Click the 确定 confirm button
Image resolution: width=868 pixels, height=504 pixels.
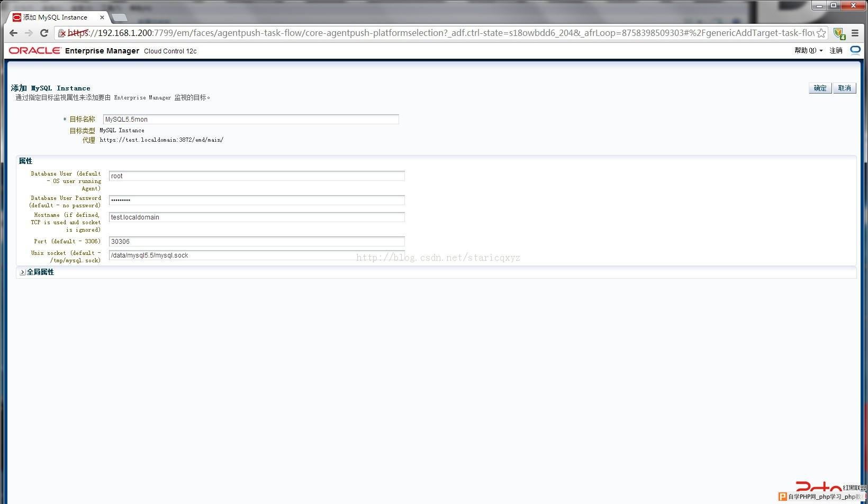click(x=820, y=88)
